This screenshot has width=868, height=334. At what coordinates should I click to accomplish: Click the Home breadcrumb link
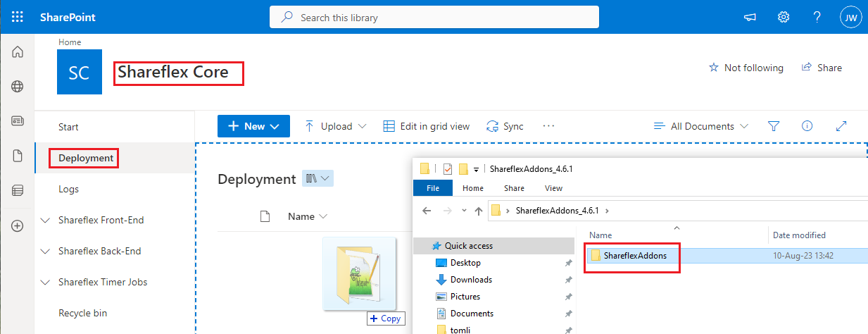(x=70, y=42)
